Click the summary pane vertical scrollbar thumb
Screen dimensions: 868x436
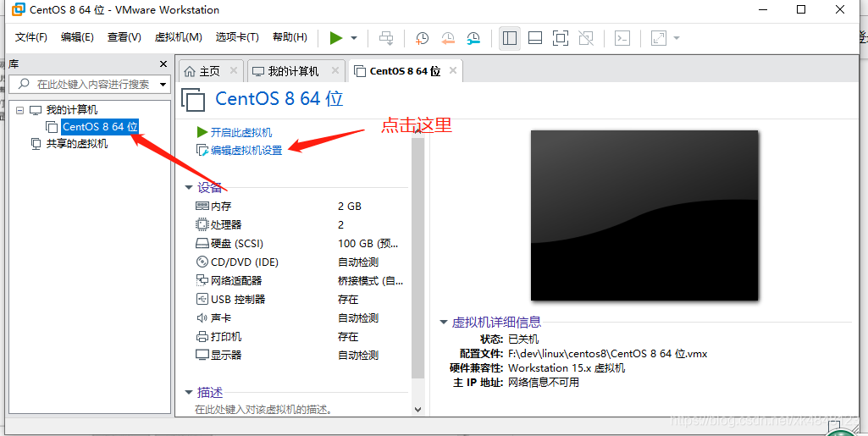tap(418, 257)
